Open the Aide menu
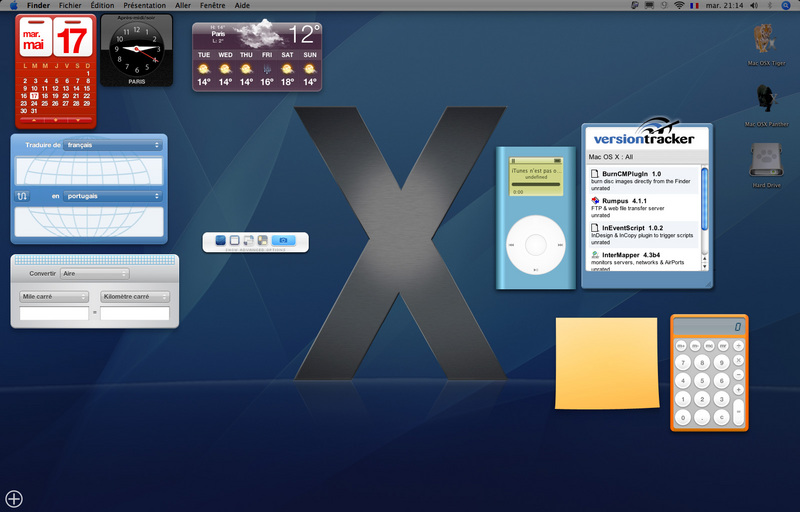Screen dimensions: 800x512 (242, 6)
